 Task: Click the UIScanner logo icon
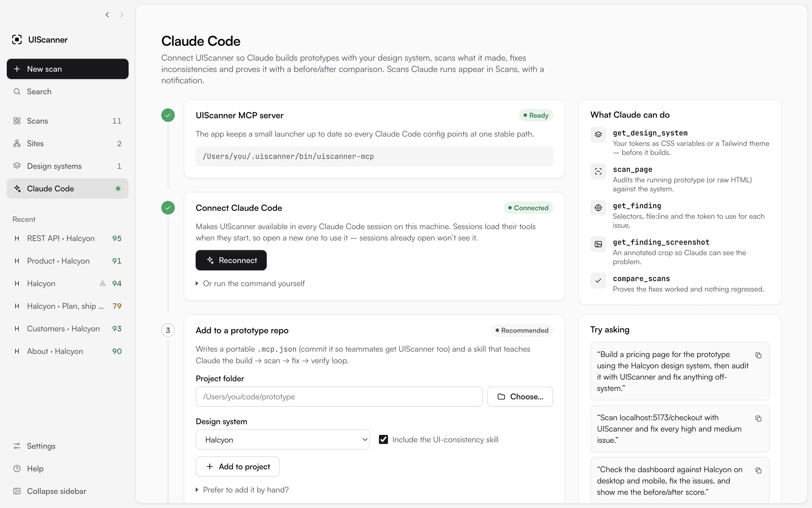coord(17,40)
